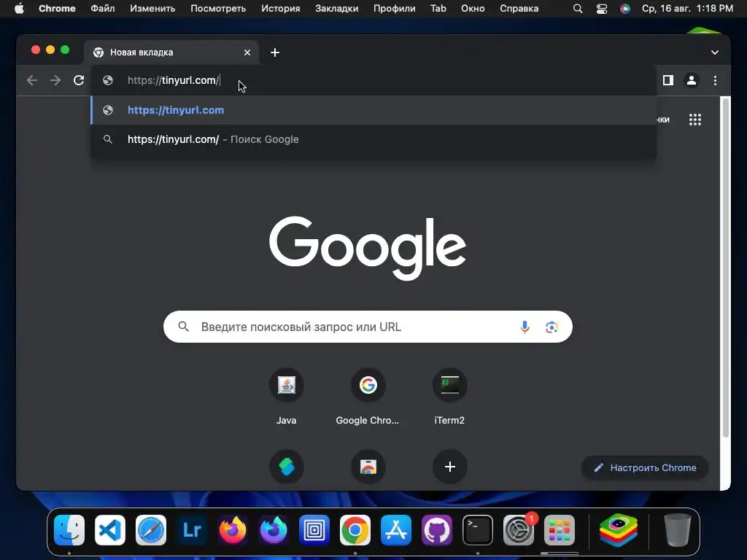Launch Google Chrome from the dock
The height and width of the screenshot is (560, 747).
click(355, 530)
